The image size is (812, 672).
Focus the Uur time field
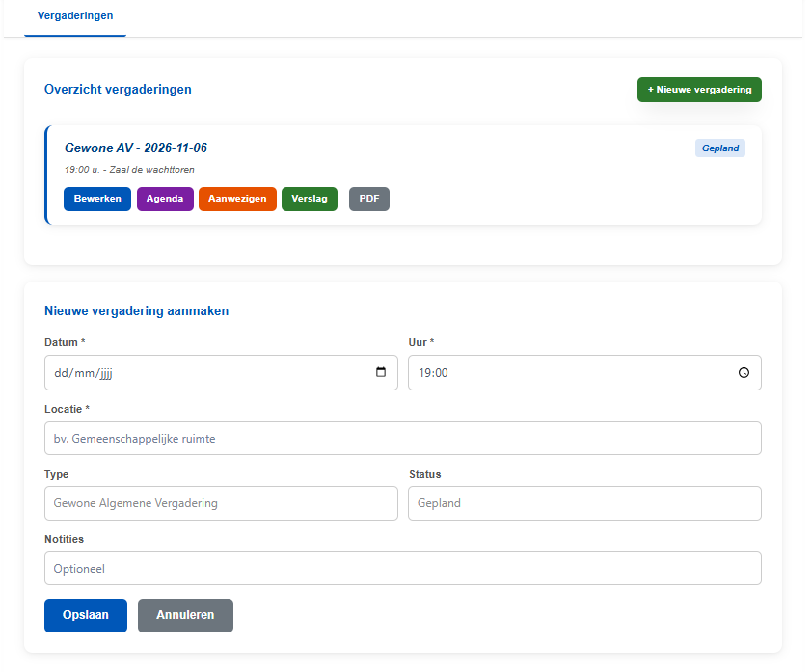click(x=584, y=373)
